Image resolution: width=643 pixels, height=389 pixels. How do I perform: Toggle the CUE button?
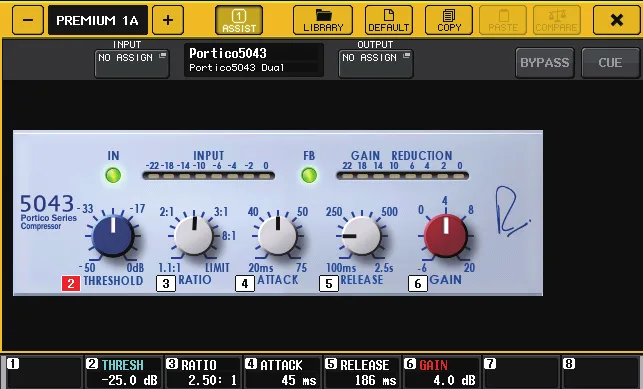pos(610,63)
